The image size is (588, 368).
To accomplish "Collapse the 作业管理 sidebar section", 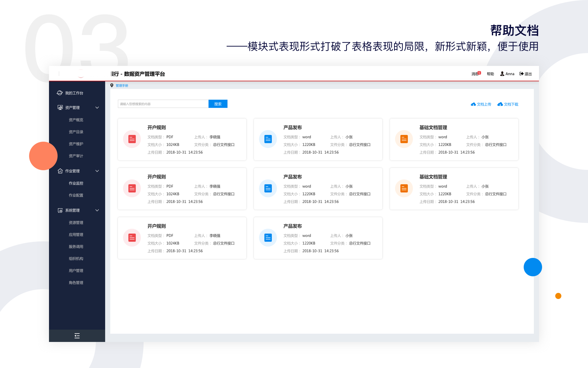I will 97,171.
